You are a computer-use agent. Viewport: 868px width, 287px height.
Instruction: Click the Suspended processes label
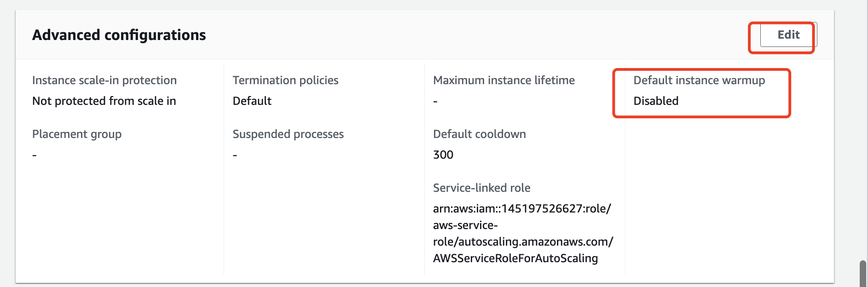click(288, 134)
